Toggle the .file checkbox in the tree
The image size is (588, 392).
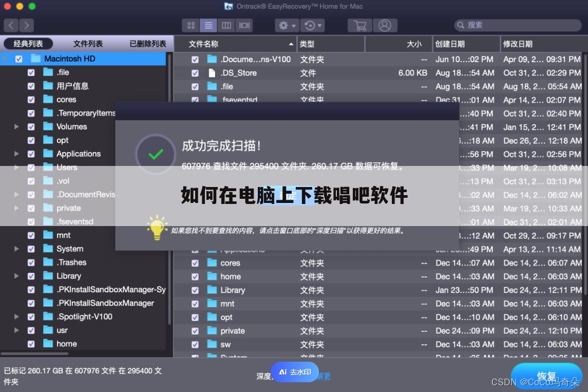point(31,72)
